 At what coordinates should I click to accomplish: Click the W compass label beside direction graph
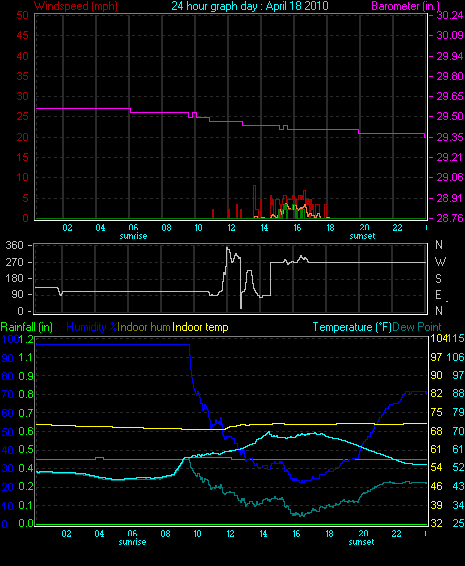point(440,261)
